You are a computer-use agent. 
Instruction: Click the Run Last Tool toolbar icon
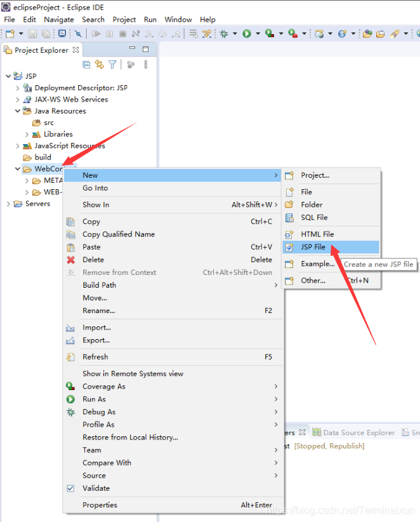293,33
